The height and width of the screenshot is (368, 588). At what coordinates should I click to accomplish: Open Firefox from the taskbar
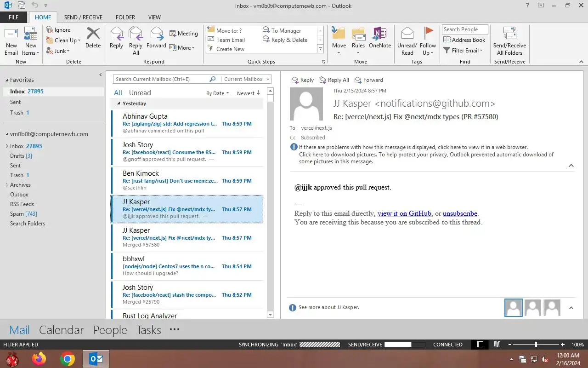pos(39,359)
